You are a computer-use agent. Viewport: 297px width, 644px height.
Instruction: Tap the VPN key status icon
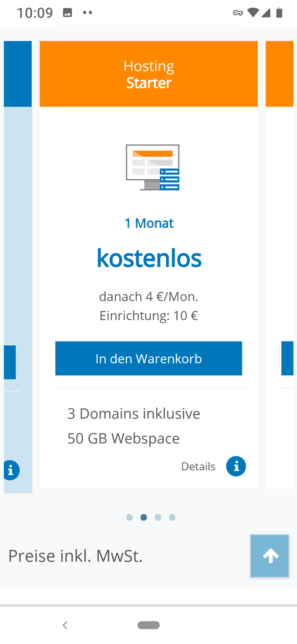point(238,13)
